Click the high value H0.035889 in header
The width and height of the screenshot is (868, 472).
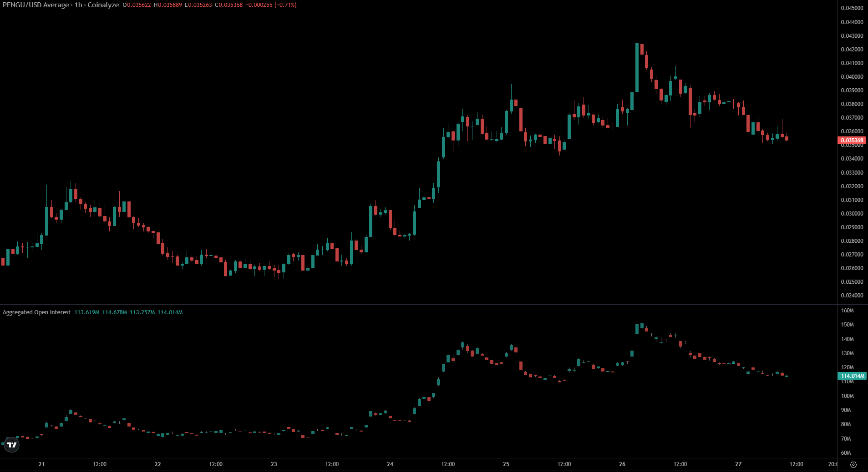(x=168, y=5)
